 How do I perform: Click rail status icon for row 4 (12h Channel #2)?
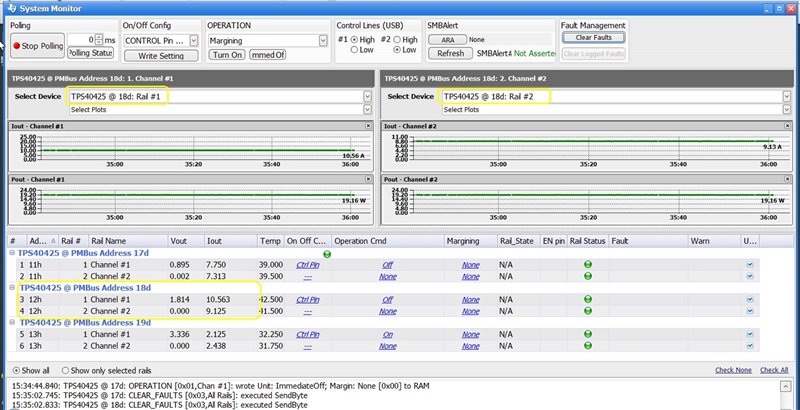pos(588,311)
